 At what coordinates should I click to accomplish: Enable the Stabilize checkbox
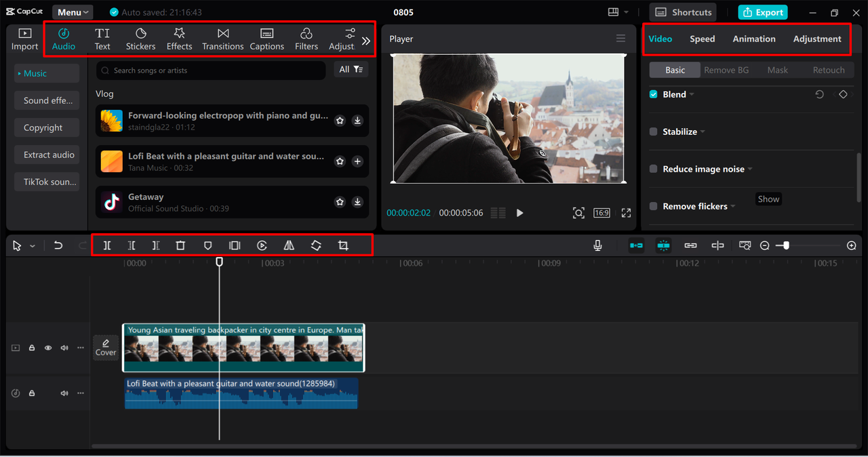pyautogui.click(x=654, y=132)
